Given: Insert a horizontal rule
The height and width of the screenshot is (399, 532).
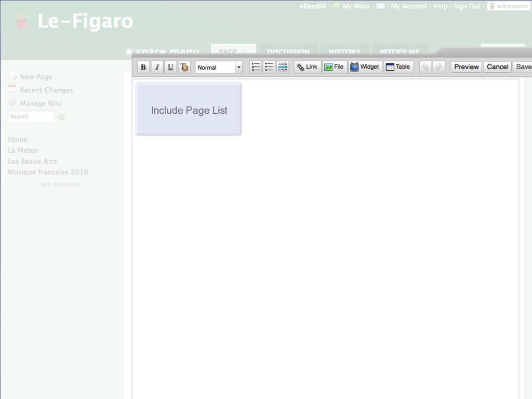Looking at the screenshot, I should pos(283,67).
